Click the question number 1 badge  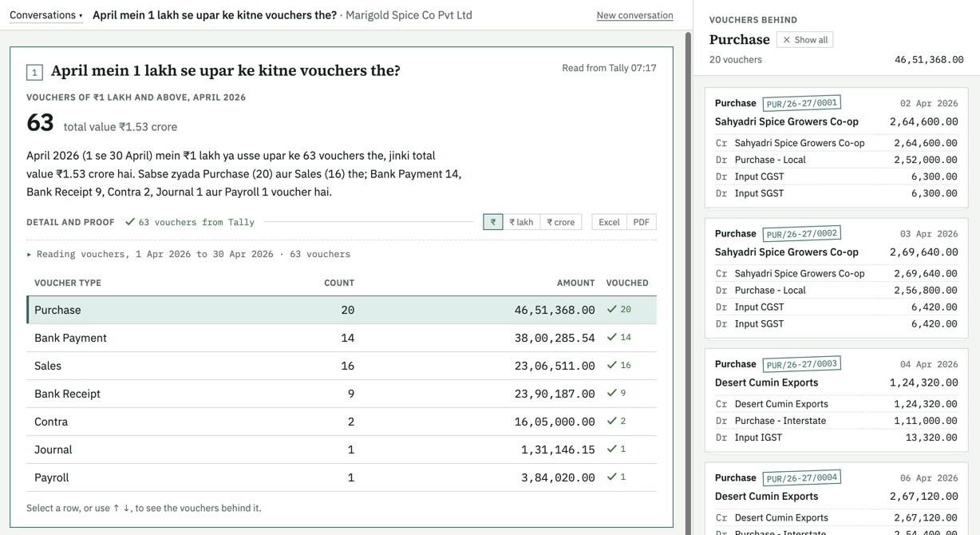(34, 72)
